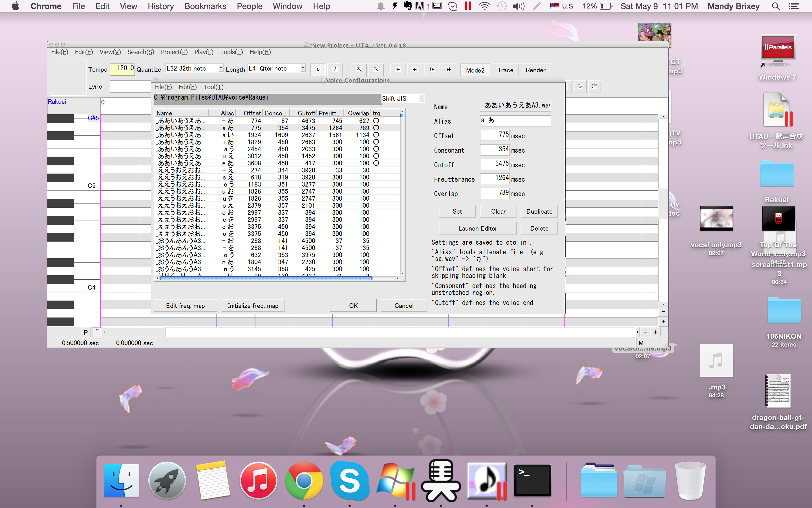The height and width of the screenshot is (508, 812).
Task: Toggle the P button under the piano keys
Action: tap(85, 332)
